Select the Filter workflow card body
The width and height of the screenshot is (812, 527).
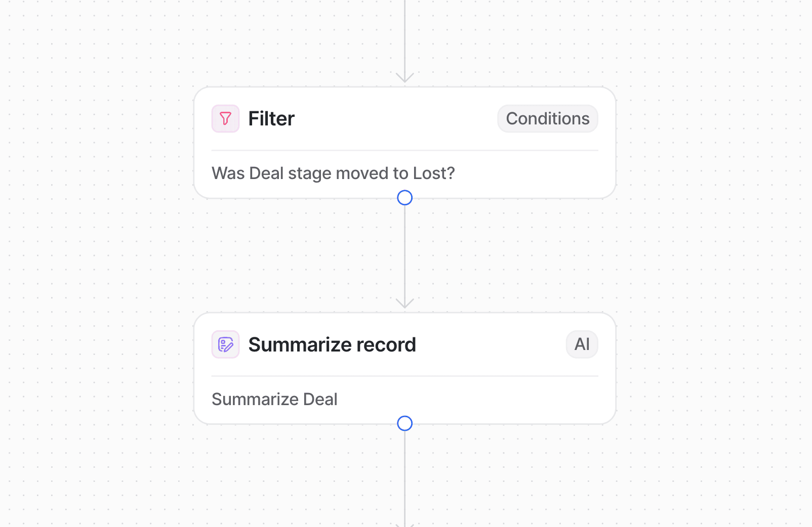(405, 143)
